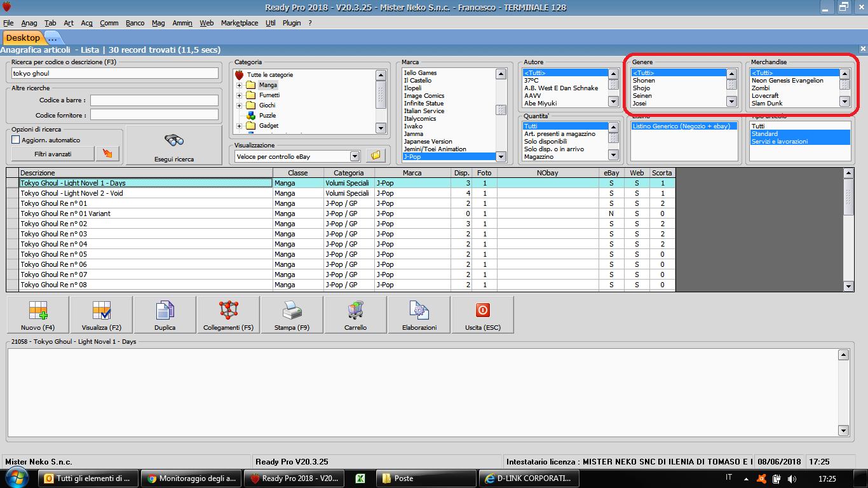Click the clear filters icon beside Filtri avanzati

click(107, 154)
